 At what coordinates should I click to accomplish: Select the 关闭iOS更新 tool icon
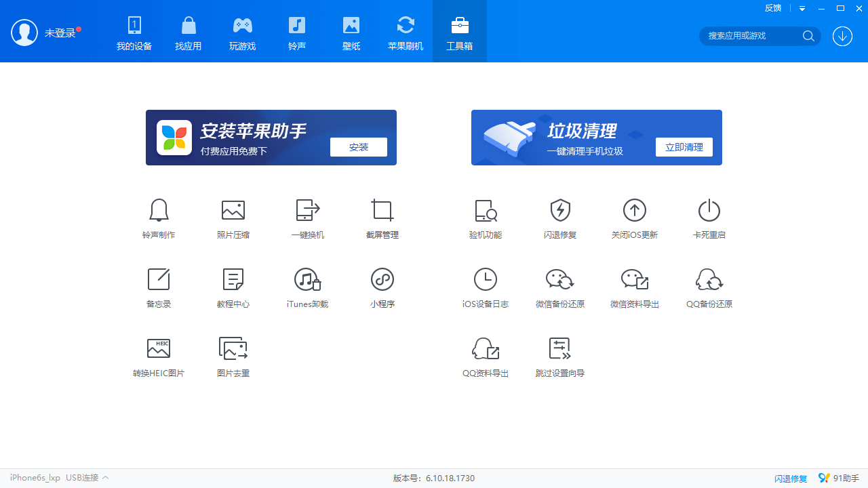coord(635,211)
